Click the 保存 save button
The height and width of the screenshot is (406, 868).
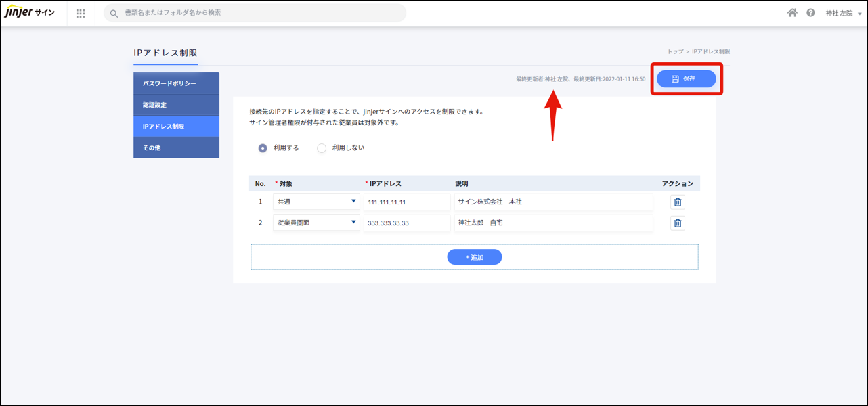coord(686,79)
